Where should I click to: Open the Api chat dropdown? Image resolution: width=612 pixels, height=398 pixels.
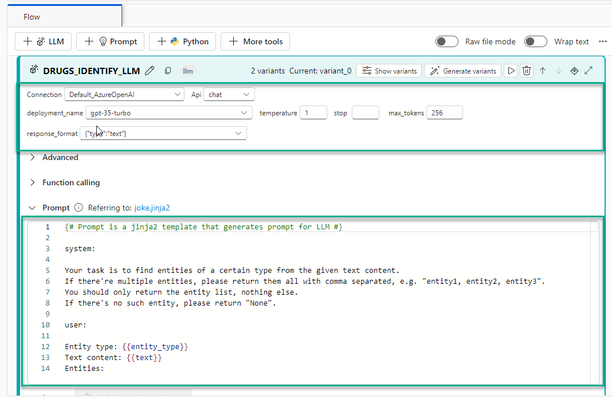click(x=229, y=94)
